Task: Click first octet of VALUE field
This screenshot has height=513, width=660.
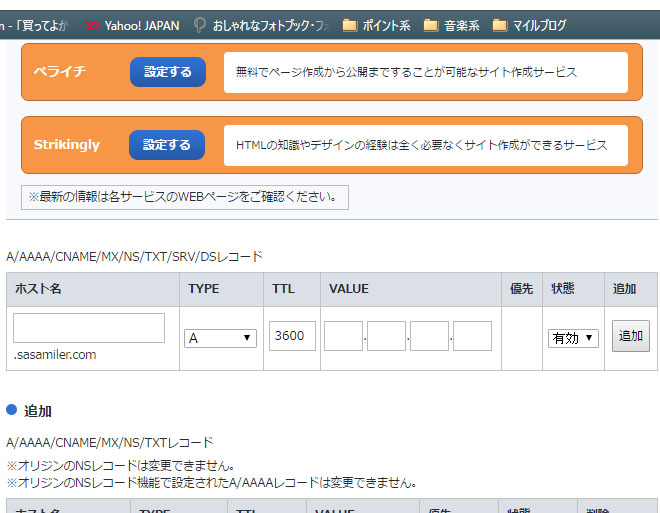Action: 343,336
